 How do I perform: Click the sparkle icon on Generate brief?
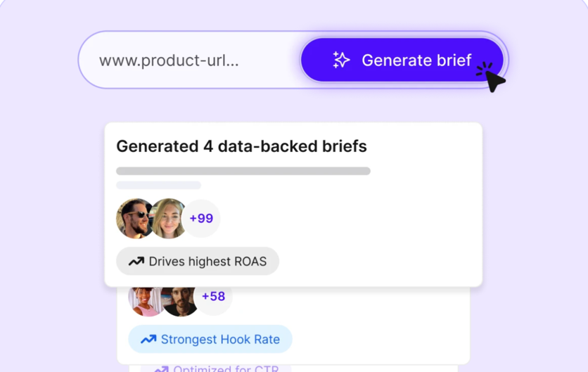tap(342, 60)
